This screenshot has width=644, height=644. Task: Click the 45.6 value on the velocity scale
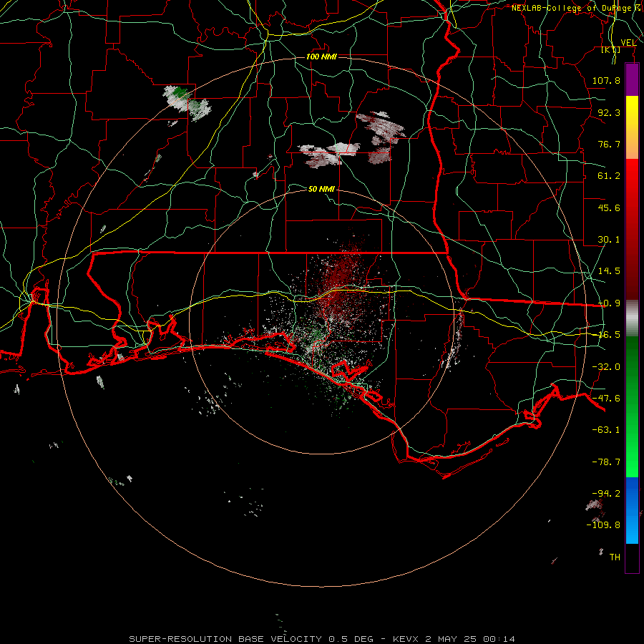click(609, 208)
